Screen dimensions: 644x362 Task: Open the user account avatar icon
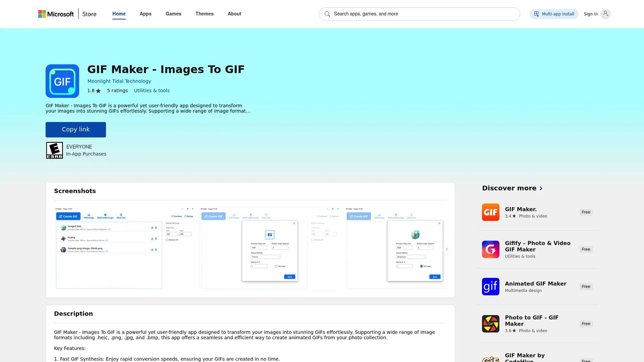tap(606, 14)
